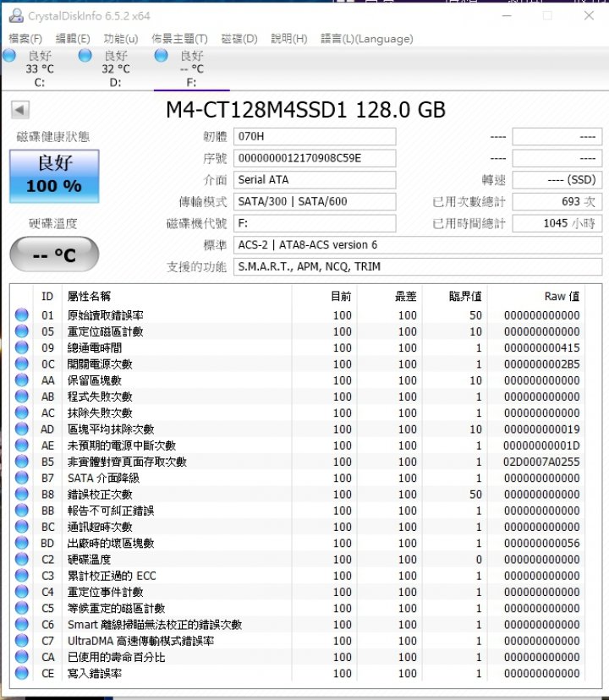The width and height of the screenshot is (609, 700).
Task: Click status orb for attribute C5
Action: pyautogui.click(x=21, y=608)
